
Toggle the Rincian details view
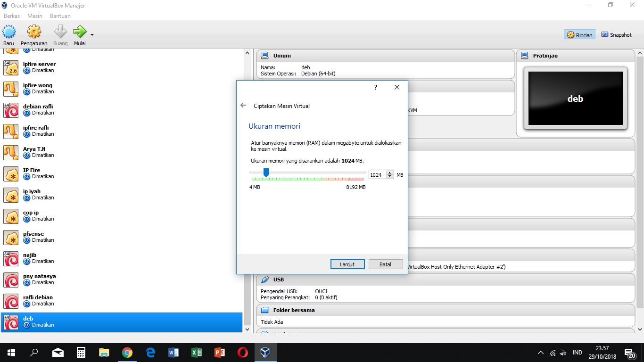pyautogui.click(x=579, y=34)
